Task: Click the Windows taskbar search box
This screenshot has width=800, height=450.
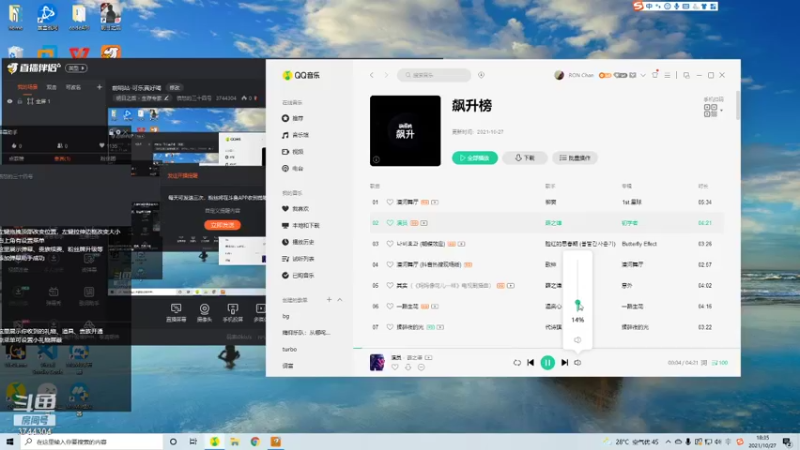Action: point(92,441)
